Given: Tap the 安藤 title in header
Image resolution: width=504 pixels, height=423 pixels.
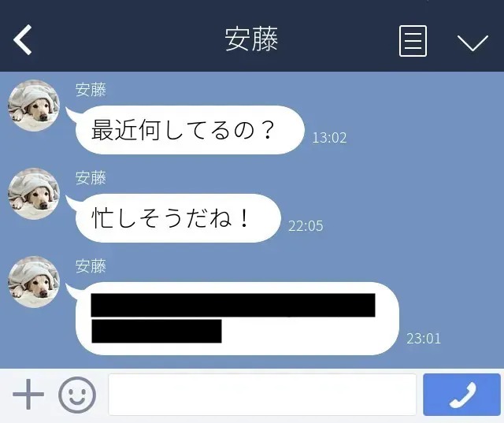Looking at the screenshot, I should [251, 39].
